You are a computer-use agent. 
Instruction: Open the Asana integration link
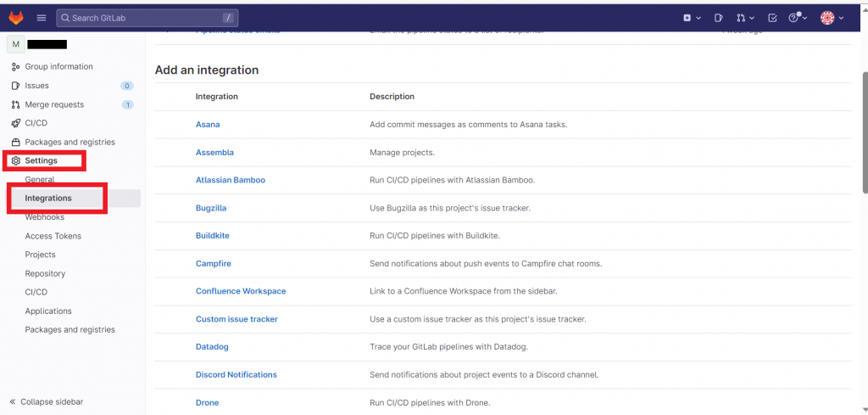point(208,125)
